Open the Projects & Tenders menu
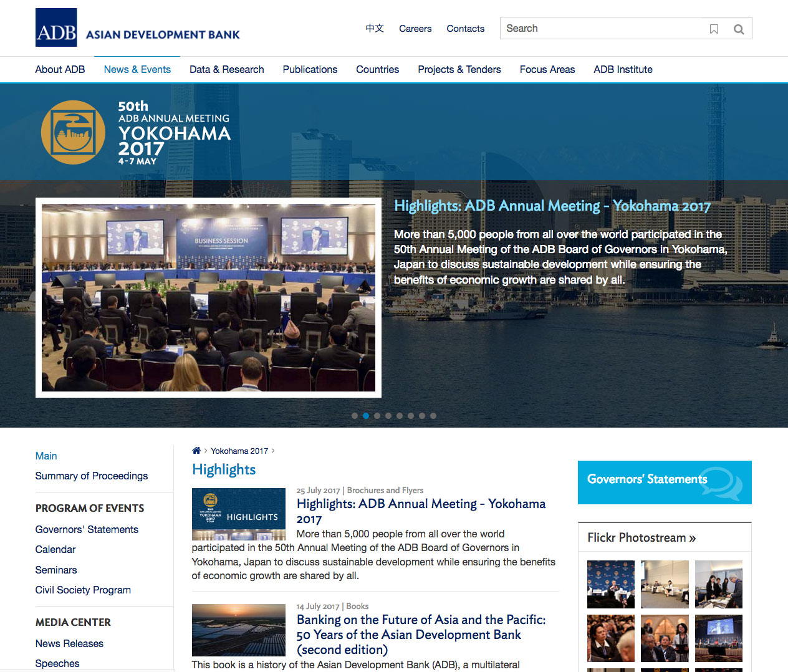 459,69
